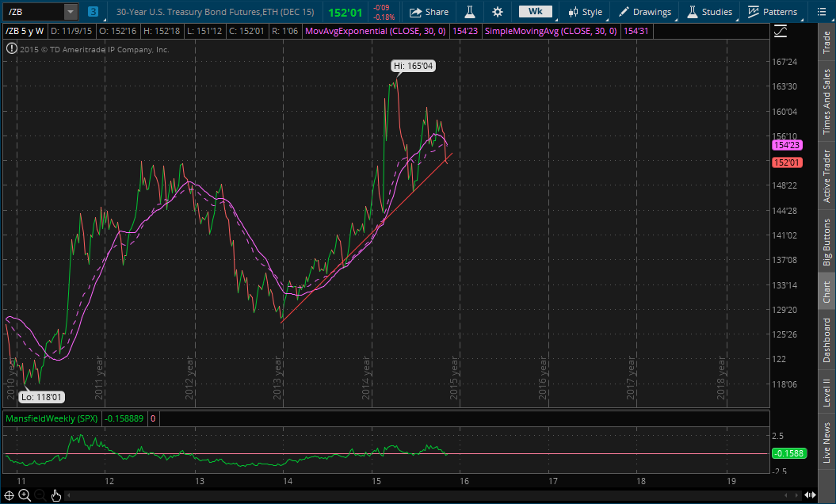Select the pan hand tool

(56, 495)
